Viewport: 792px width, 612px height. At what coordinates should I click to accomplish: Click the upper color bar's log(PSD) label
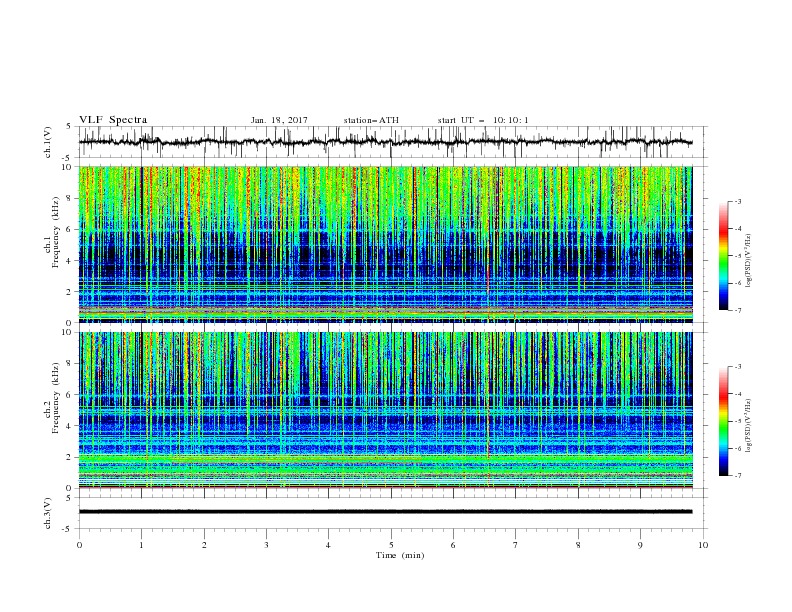(749, 261)
